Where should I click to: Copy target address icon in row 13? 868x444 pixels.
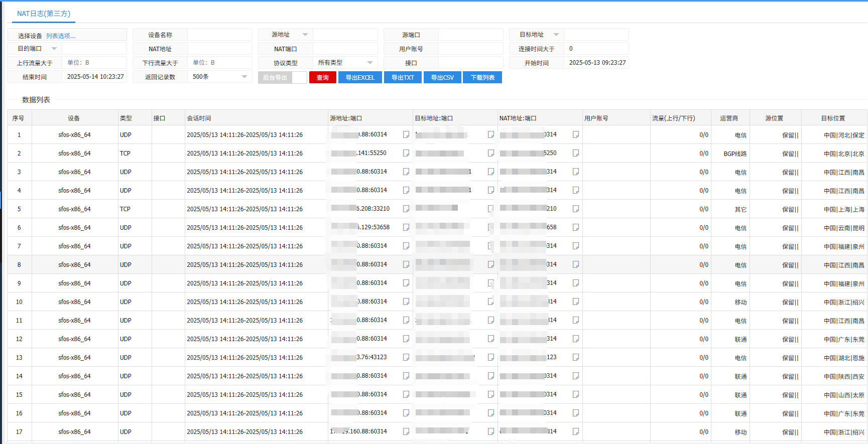tap(491, 357)
